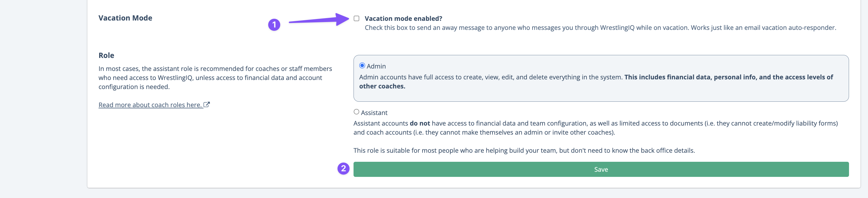This screenshot has width=868, height=198.
Task: Click the 'Vacation Mode' section heading
Action: [x=125, y=18]
